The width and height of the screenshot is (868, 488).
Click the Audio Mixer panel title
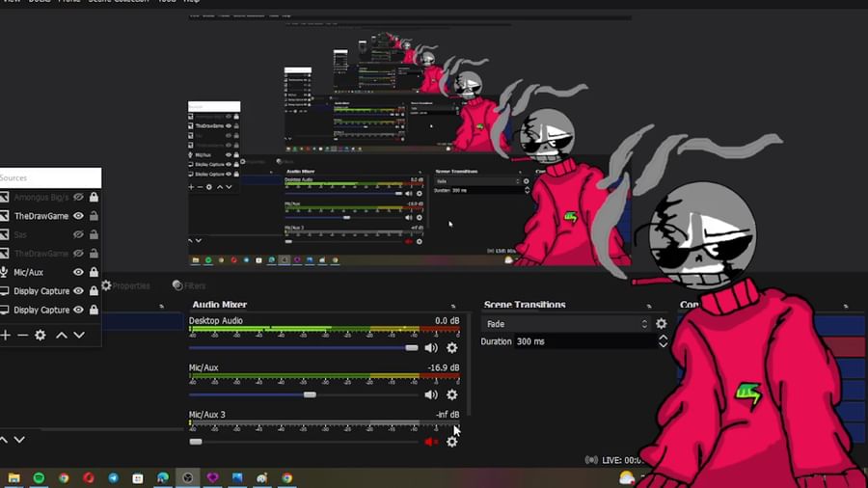point(219,305)
